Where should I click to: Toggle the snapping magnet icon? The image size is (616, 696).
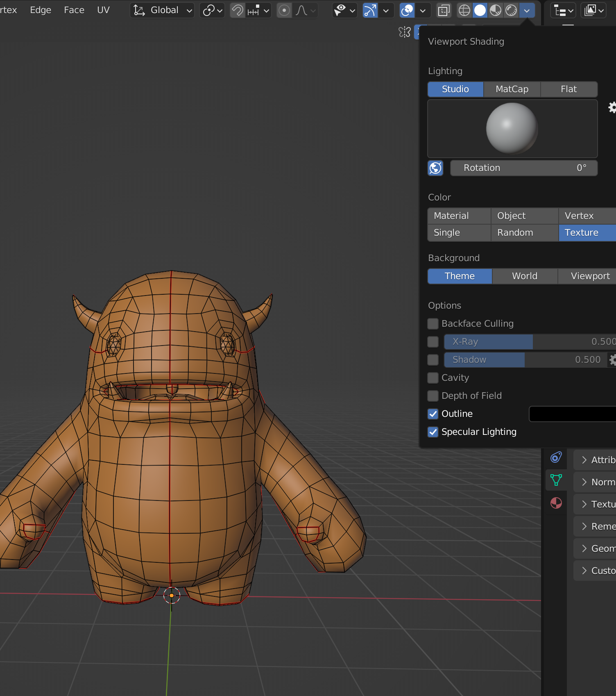click(x=238, y=10)
